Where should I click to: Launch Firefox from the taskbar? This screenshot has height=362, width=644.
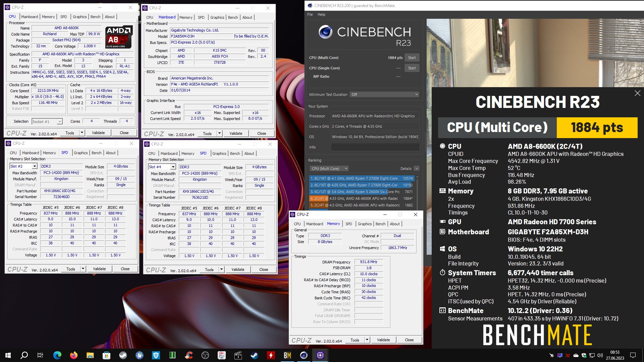74,355
